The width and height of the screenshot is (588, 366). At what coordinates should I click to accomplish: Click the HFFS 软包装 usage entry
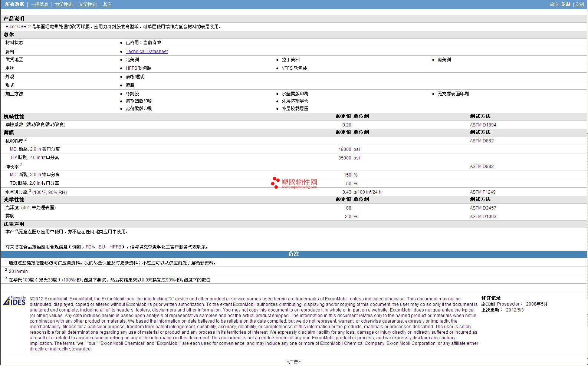[x=138, y=68]
